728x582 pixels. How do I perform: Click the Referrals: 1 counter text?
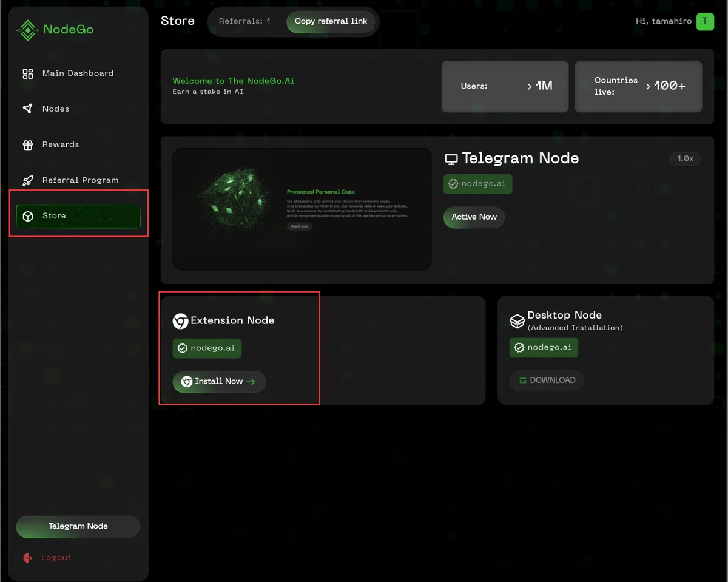244,21
